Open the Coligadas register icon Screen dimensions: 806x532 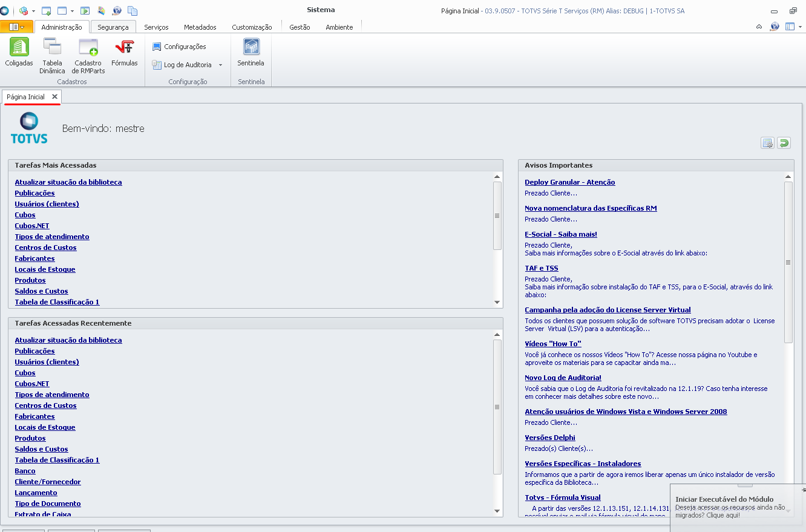point(19,52)
